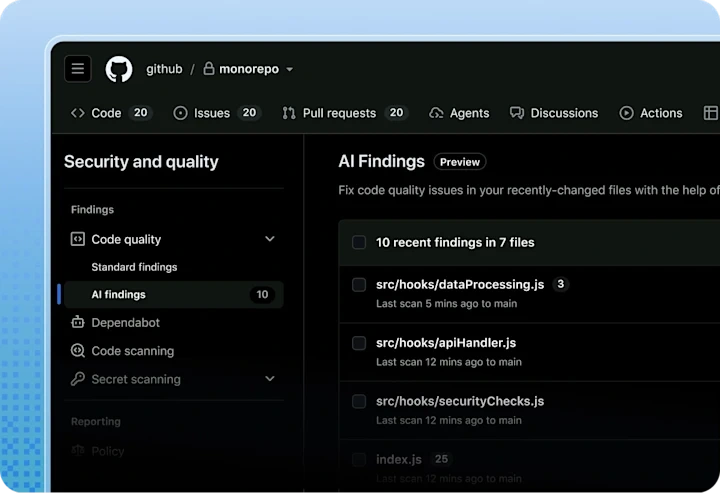Viewport: 720px width, 493px height.
Task: Expand the Secret scanning chevron
Action: (270, 379)
